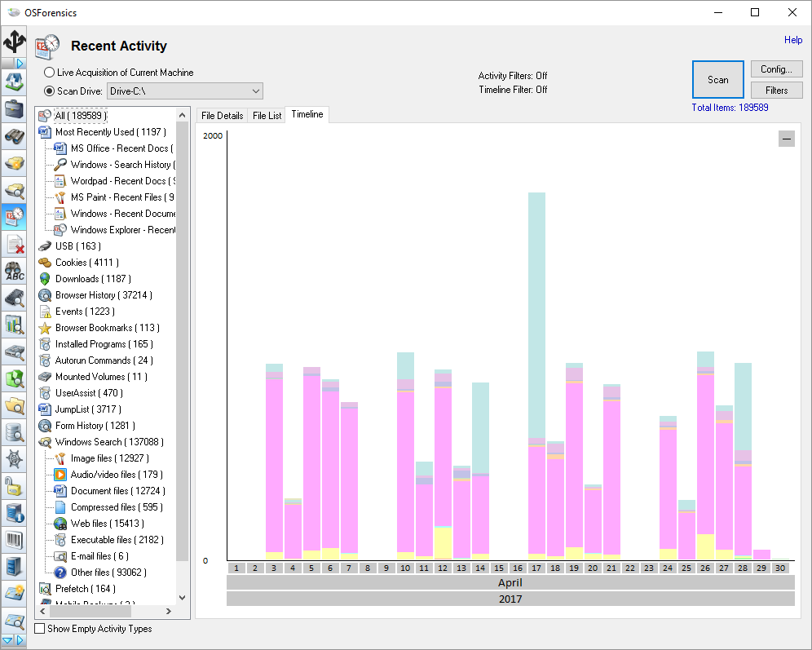Click the Recent Activity header clock icon

(47, 46)
